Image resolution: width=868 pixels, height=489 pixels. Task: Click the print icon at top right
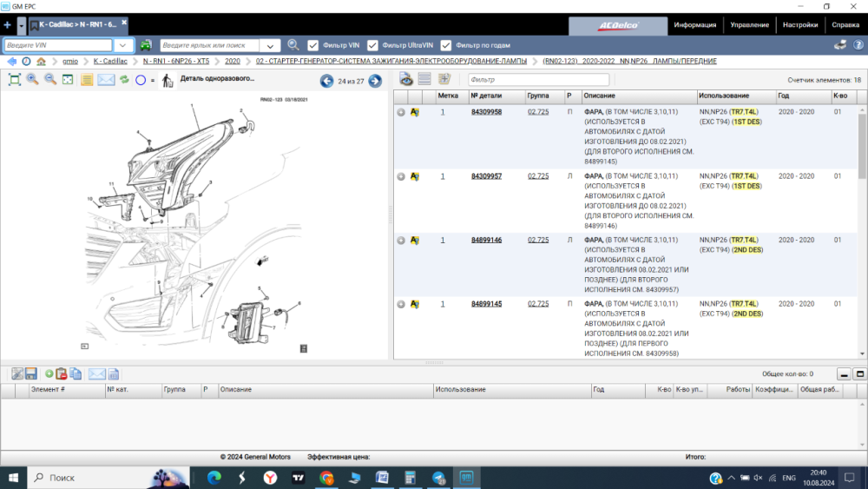(839, 45)
